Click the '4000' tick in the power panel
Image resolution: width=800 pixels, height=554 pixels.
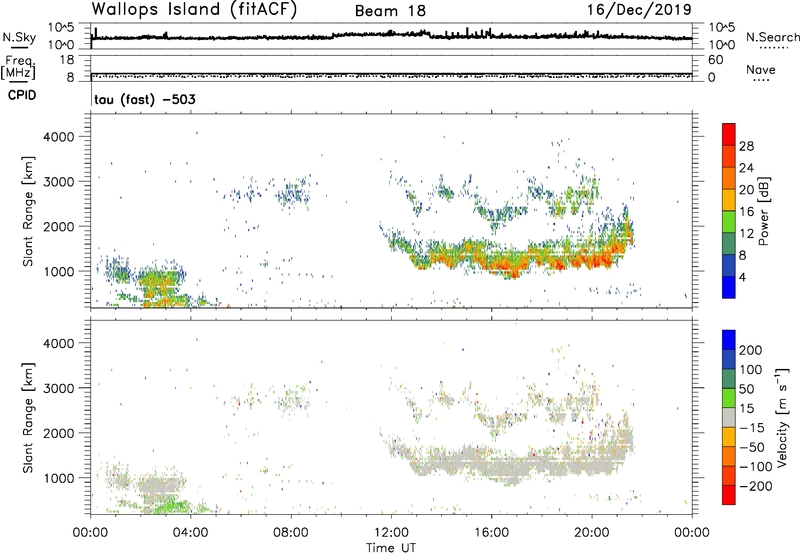[x=59, y=137]
